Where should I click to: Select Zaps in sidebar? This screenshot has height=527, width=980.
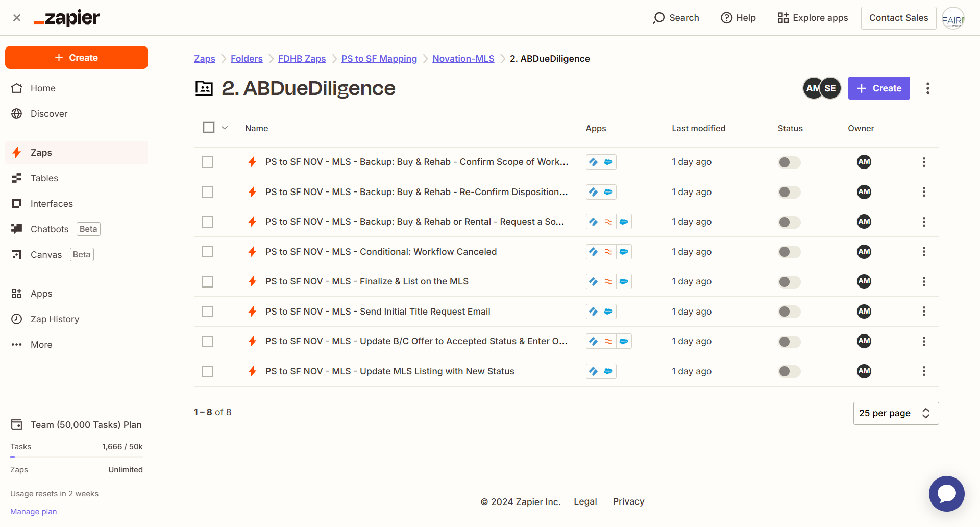click(x=77, y=153)
